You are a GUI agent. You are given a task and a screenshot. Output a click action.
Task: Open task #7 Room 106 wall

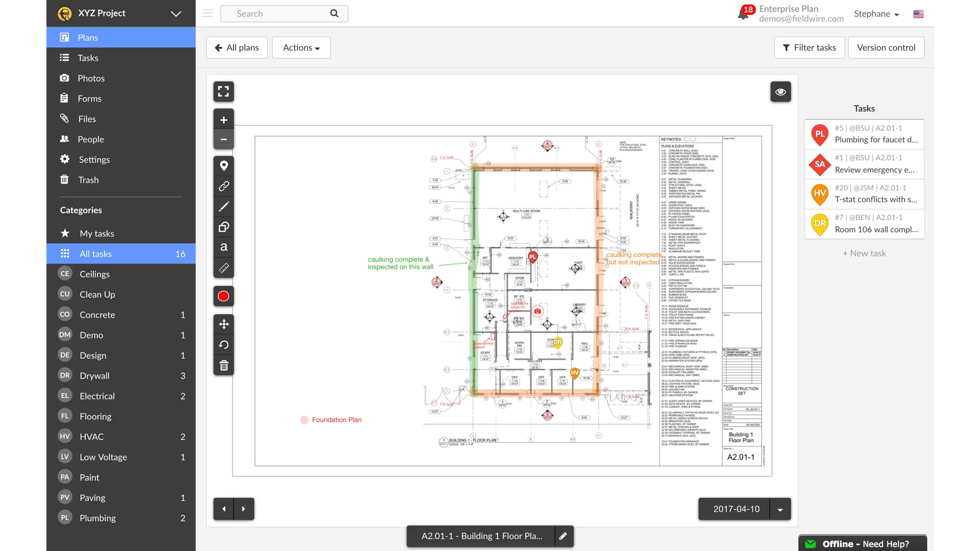tap(865, 223)
